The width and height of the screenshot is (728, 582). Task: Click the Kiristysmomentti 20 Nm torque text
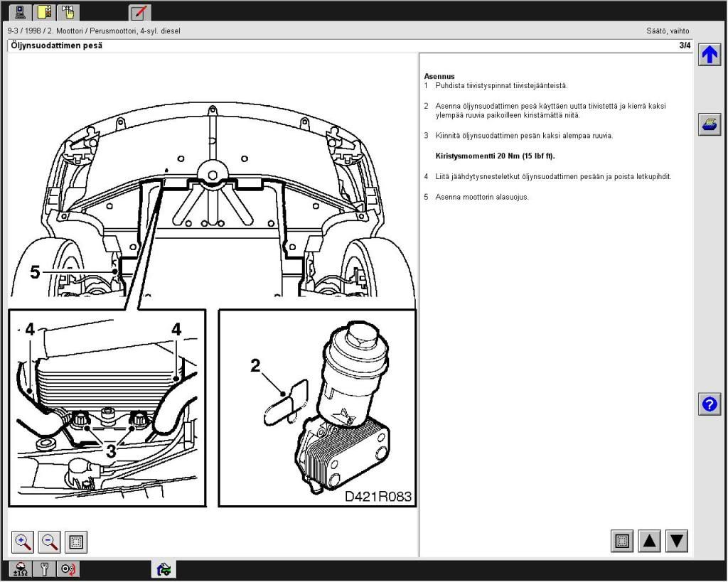pyautogui.click(x=495, y=156)
